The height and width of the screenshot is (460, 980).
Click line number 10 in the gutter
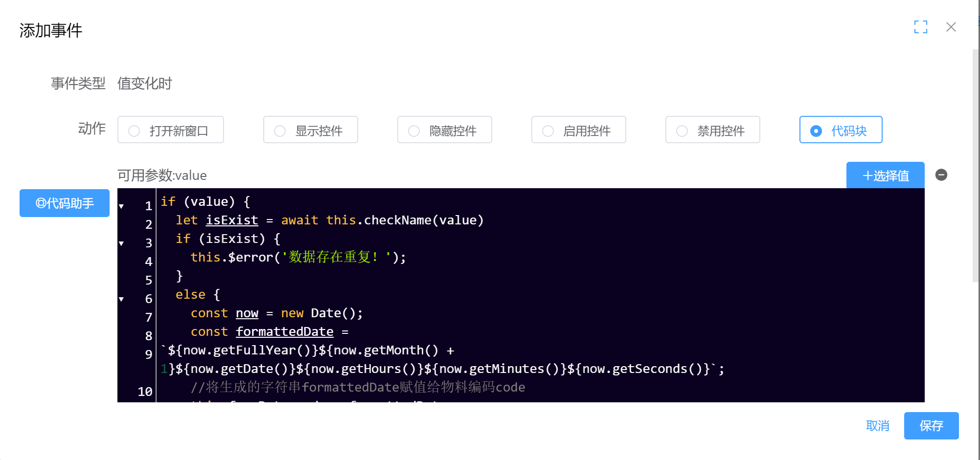145,392
